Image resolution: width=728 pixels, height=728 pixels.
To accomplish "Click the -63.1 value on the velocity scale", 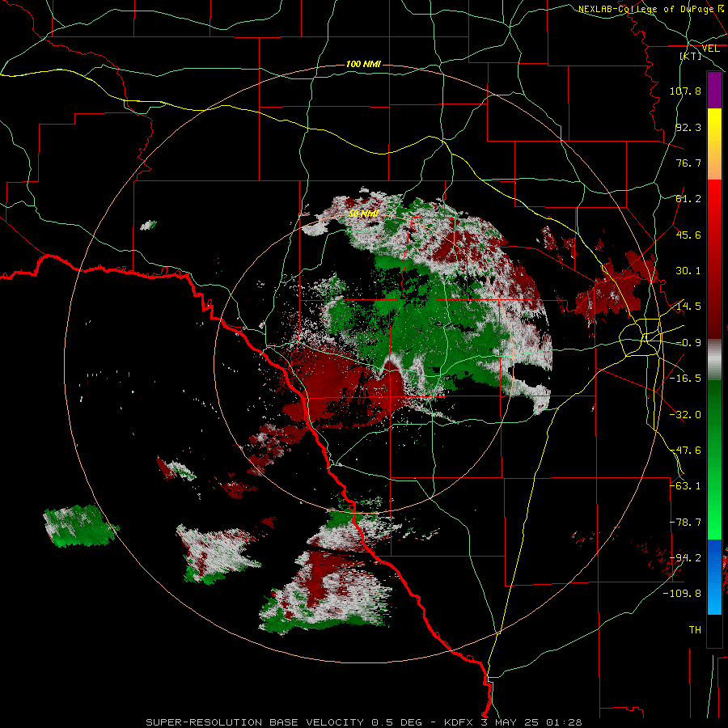I will (685, 486).
